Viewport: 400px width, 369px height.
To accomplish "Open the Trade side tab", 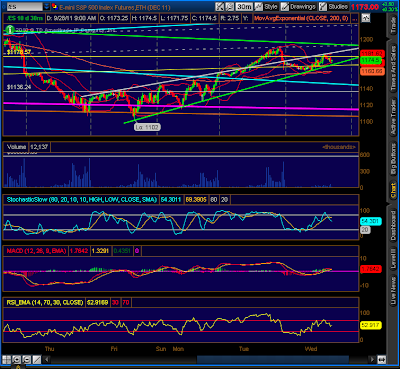I will click(x=394, y=24).
